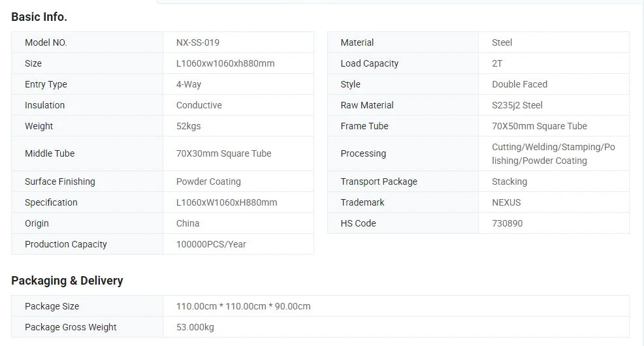The height and width of the screenshot is (346, 644).
Task: Click the Model NO. label
Action: [x=46, y=42]
